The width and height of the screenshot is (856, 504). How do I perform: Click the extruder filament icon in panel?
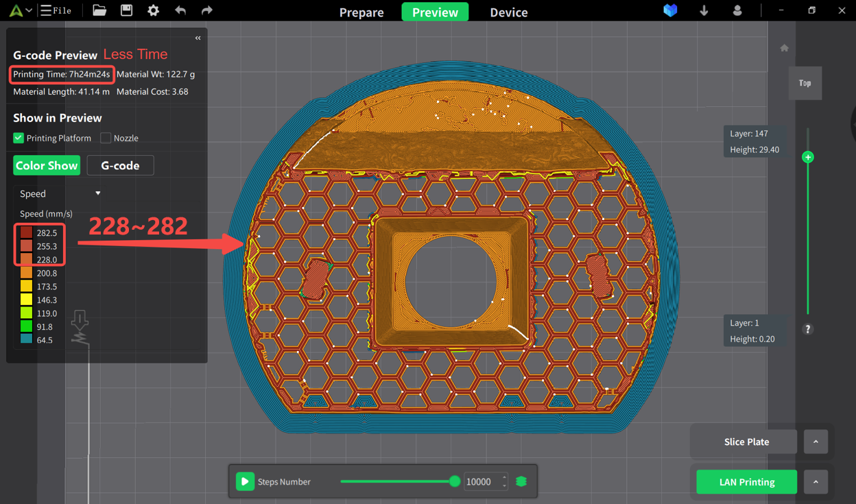point(80,328)
